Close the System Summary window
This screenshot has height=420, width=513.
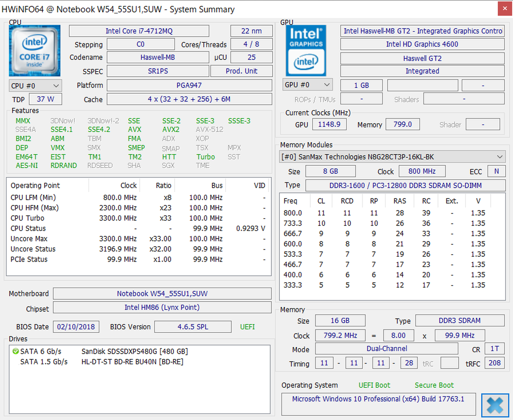(x=505, y=8)
